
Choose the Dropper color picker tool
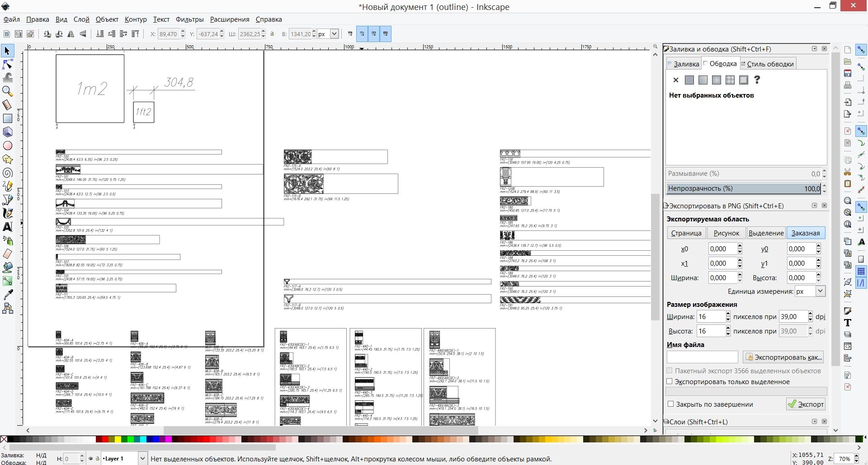point(7,295)
